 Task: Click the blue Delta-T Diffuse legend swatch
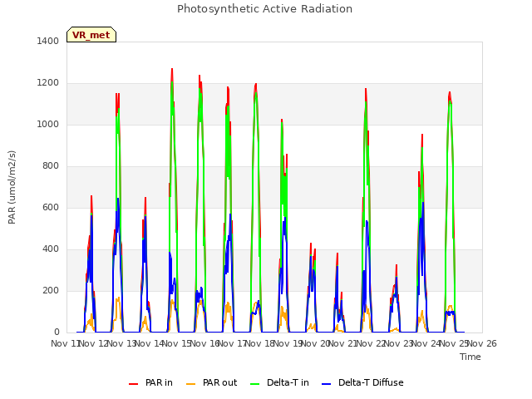coord(327,384)
